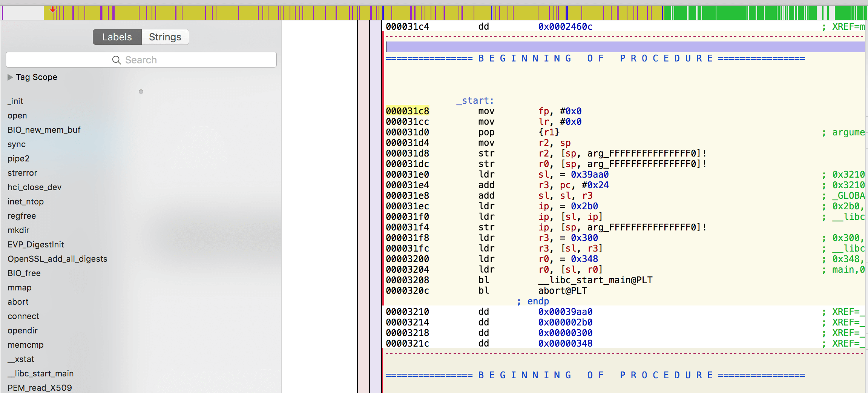Select the memcmp label

(x=26, y=345)
